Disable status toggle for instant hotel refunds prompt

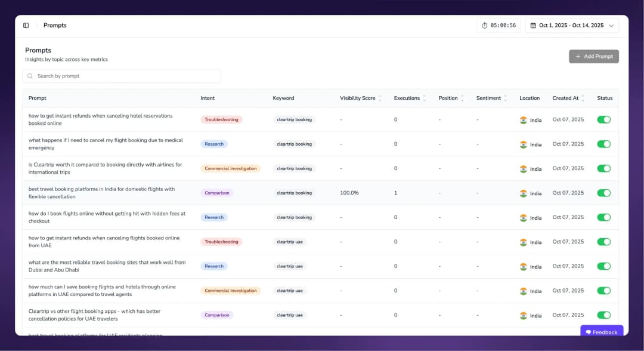603,120
